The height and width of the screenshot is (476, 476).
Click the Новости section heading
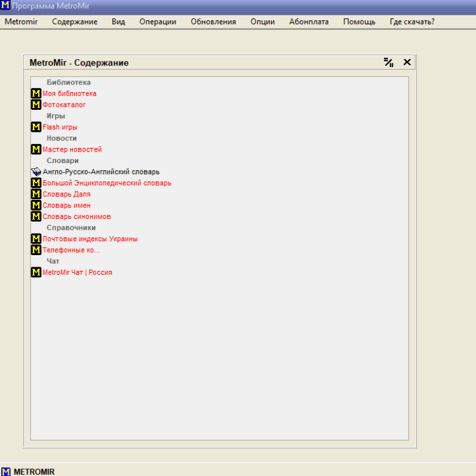click(62, 138)
